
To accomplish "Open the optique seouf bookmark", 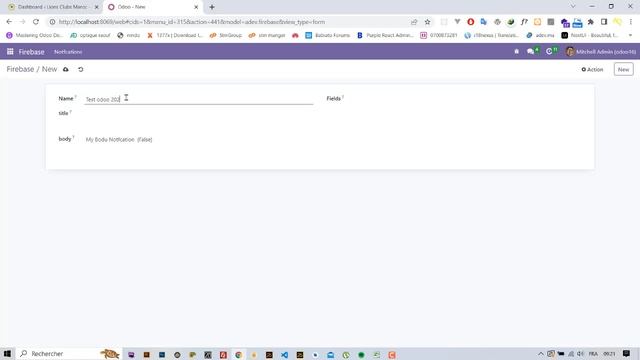I will pos(90,36).
